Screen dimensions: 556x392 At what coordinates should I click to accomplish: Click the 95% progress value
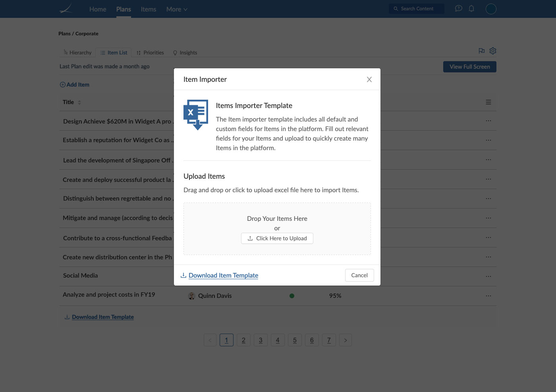click(x=335, y=296)
